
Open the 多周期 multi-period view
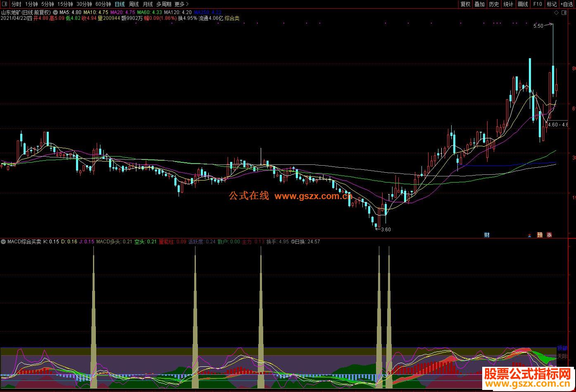point(164,4)
